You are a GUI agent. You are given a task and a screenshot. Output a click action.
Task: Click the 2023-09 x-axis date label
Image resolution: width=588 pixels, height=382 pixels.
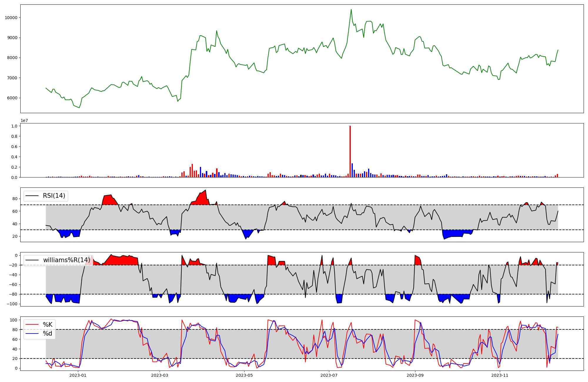(415, 375)
